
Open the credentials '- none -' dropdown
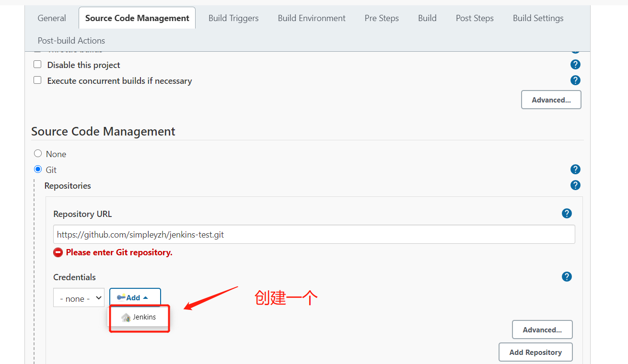(79, 298)
